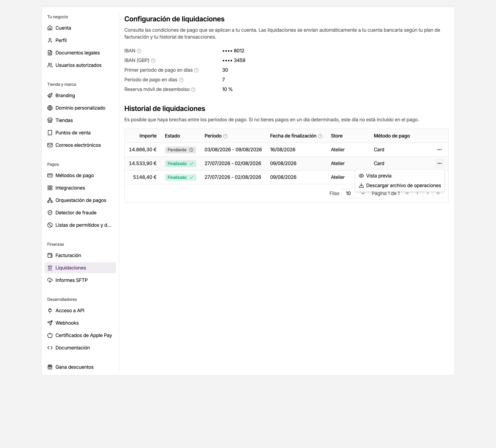Go to next page of results
The height and width of the screenshot is (448, 496).
pos(428,194)
